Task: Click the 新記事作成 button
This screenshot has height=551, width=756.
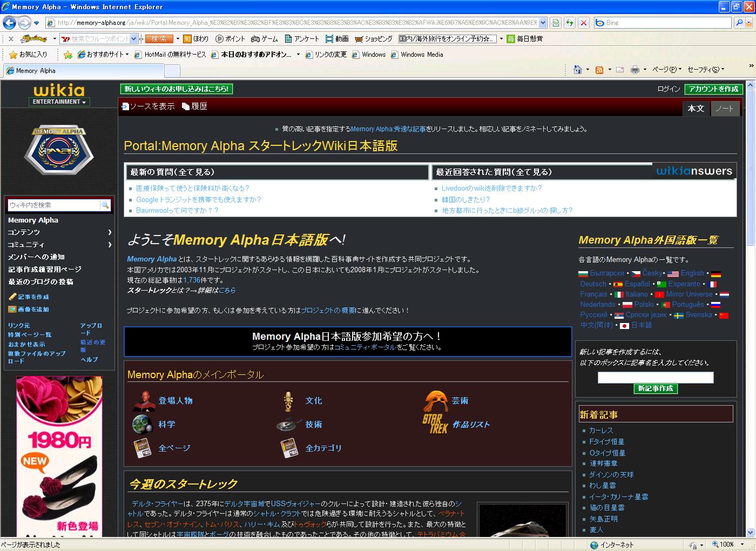Action: (x=655, y=388)
